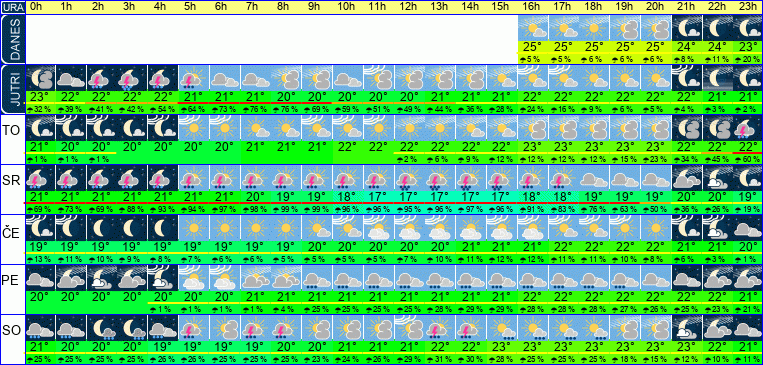Click the DANES 19h sun behind cloud icon
Screen dimensions: 763x365
tap(626, 28)
